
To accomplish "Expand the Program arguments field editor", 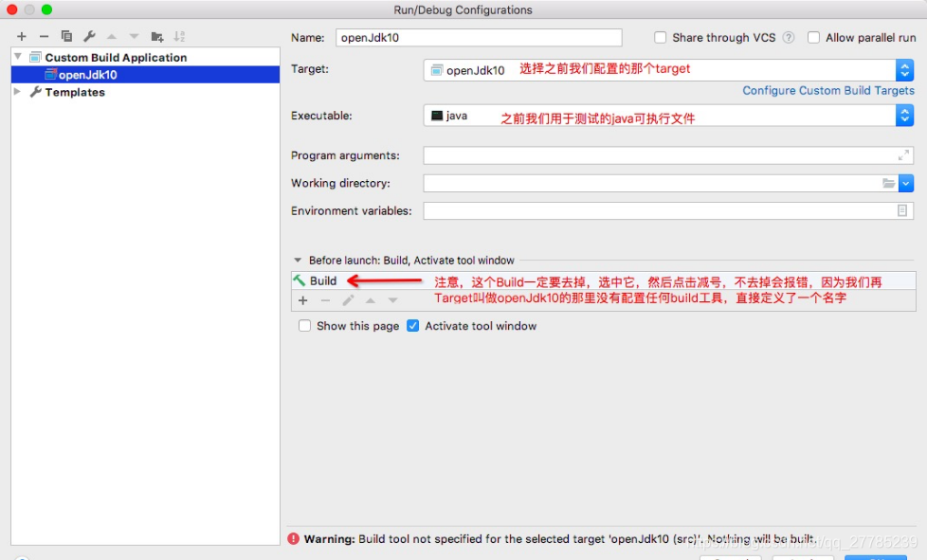I will pyautogui.click(x=903, y=155).
